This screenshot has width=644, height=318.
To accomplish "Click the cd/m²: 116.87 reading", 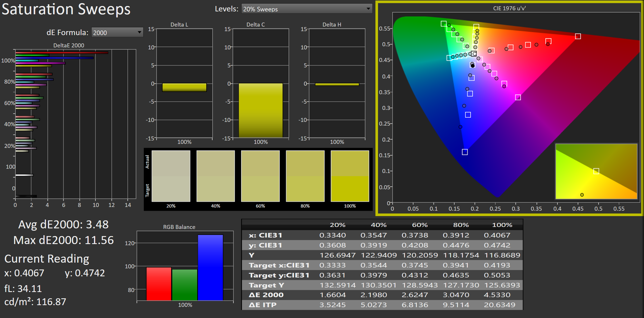I will 35,302.
